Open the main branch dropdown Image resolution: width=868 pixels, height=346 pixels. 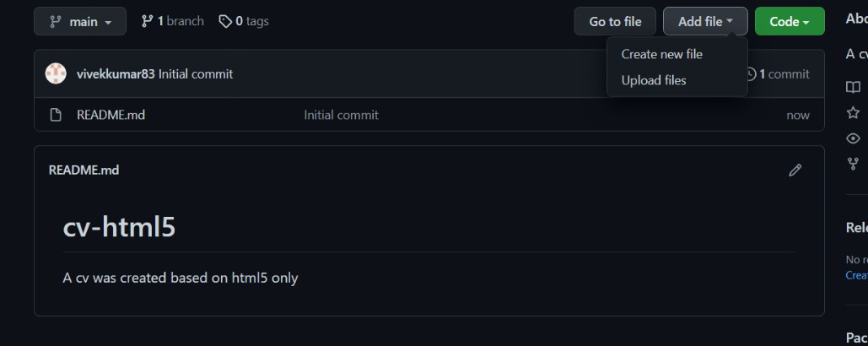click(79, 22)
